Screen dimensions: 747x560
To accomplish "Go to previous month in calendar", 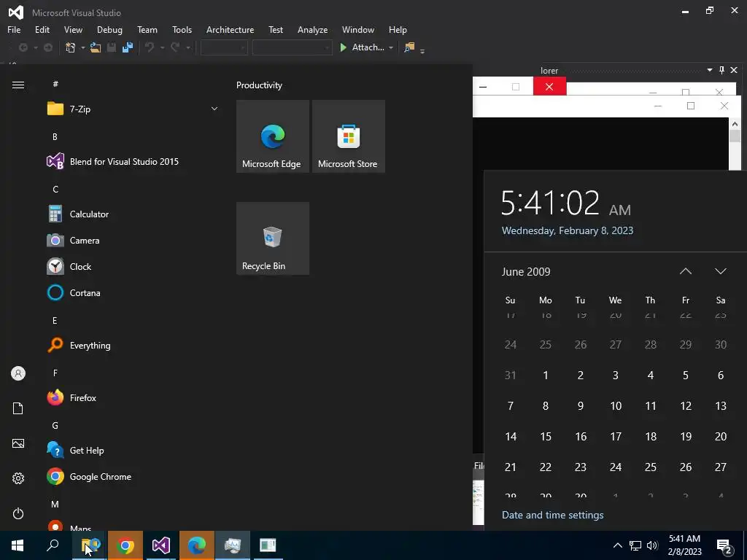I will tap(686, 271).
